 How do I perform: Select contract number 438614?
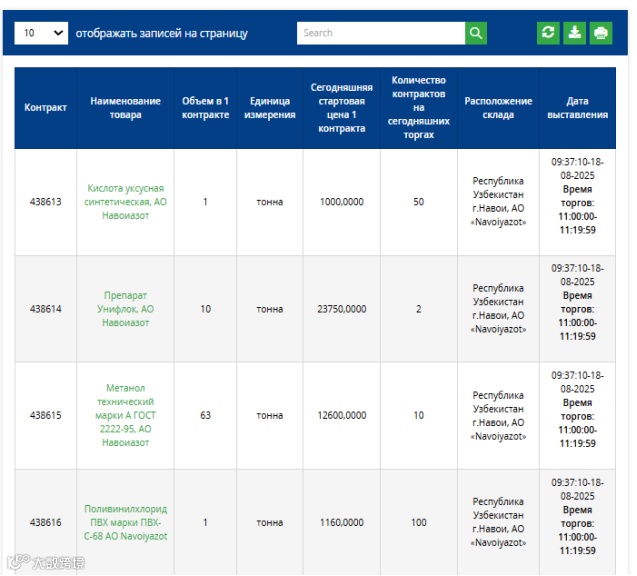point(46,309)
